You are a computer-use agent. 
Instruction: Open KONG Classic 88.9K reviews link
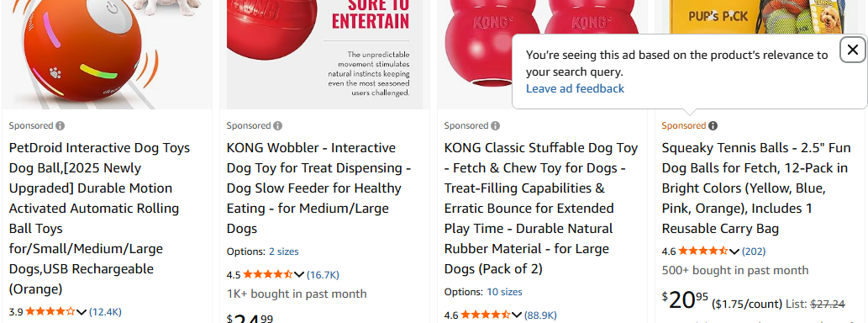click(540, 315)
